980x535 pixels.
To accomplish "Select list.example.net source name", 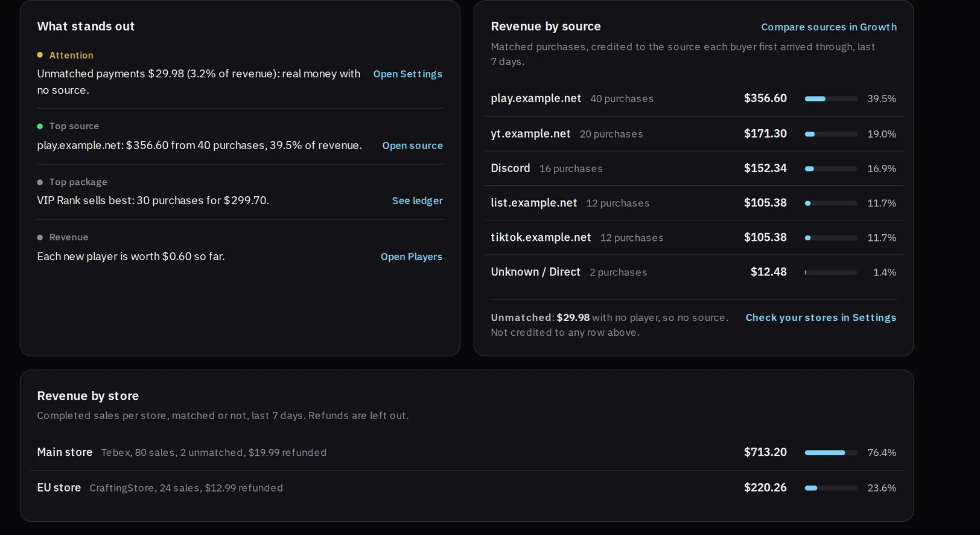I will tap(533, 203).
